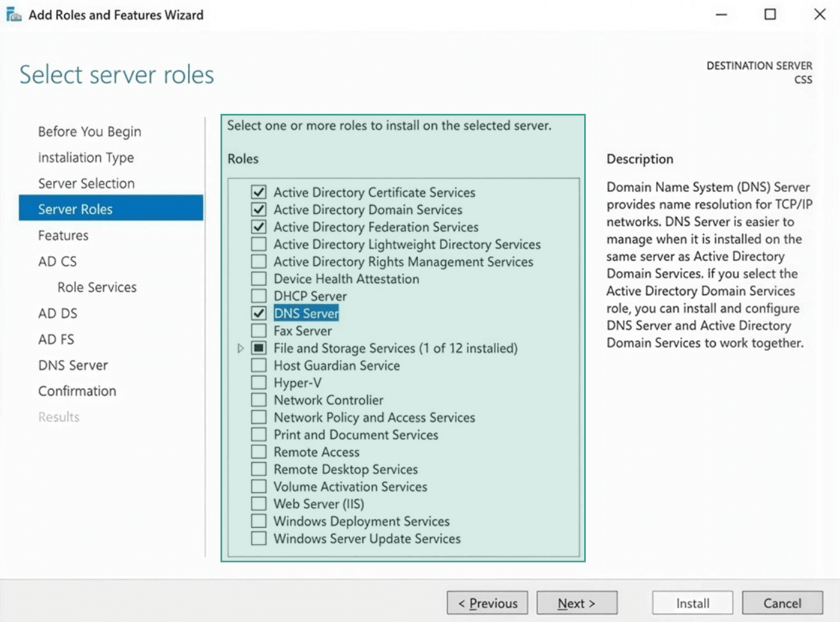Minimize the wizard window
This screenshot has height=622, width=840.
click(x=721, y=14)
